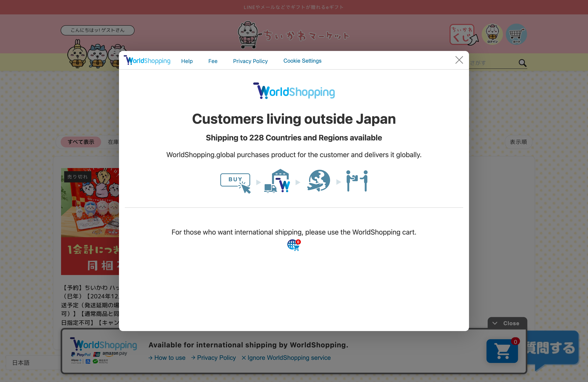Open the 【予約】ちいかわ product title
588x382 pixels.
(x=90, y=305)
